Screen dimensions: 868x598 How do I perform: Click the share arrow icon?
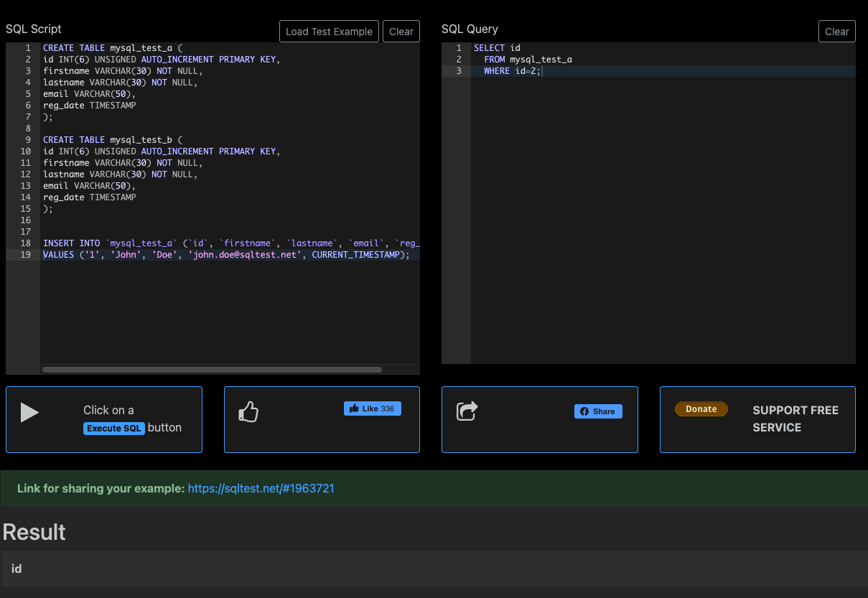click(467, 411)
